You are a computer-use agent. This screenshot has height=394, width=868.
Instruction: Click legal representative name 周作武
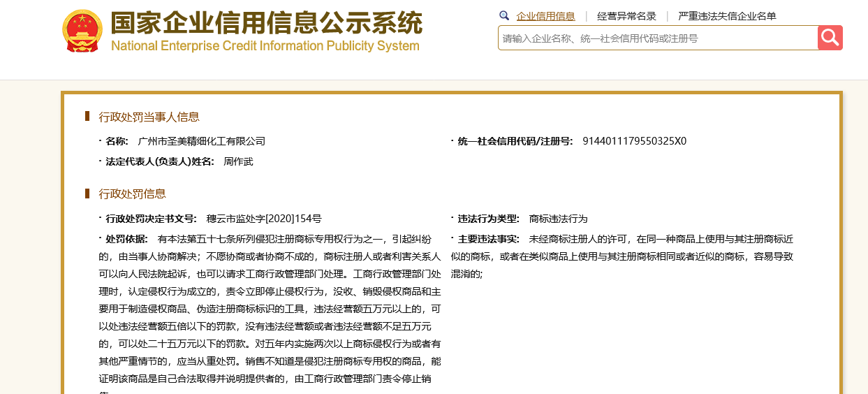[238, 161]
